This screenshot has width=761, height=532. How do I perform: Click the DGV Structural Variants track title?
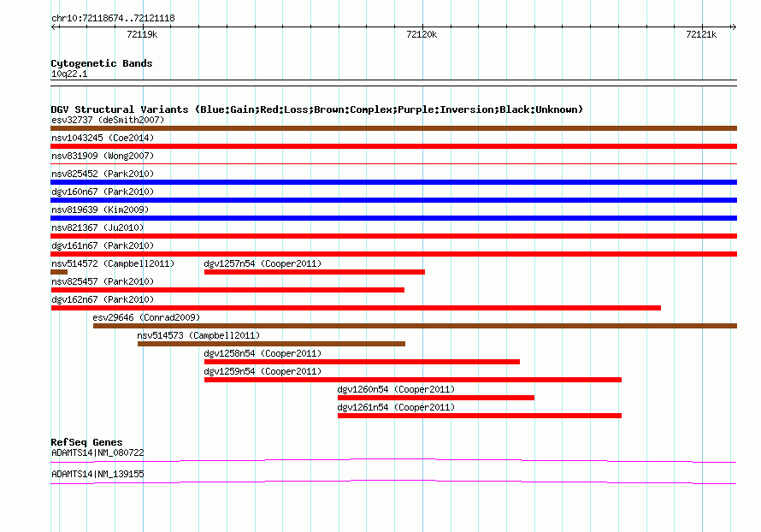[316, 109]
